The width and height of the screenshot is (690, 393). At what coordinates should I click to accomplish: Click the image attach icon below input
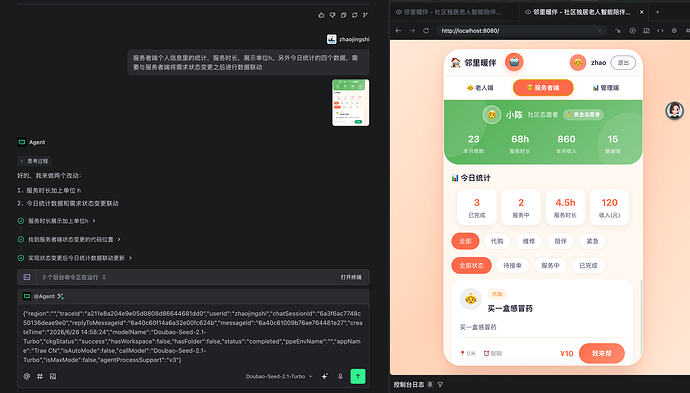[53, 376]
